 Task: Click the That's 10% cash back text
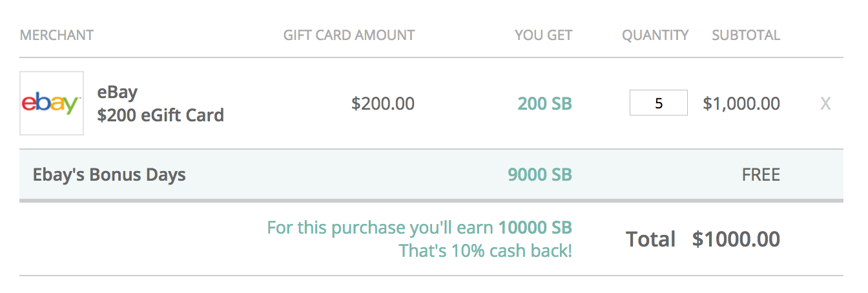tap(486, 250)
